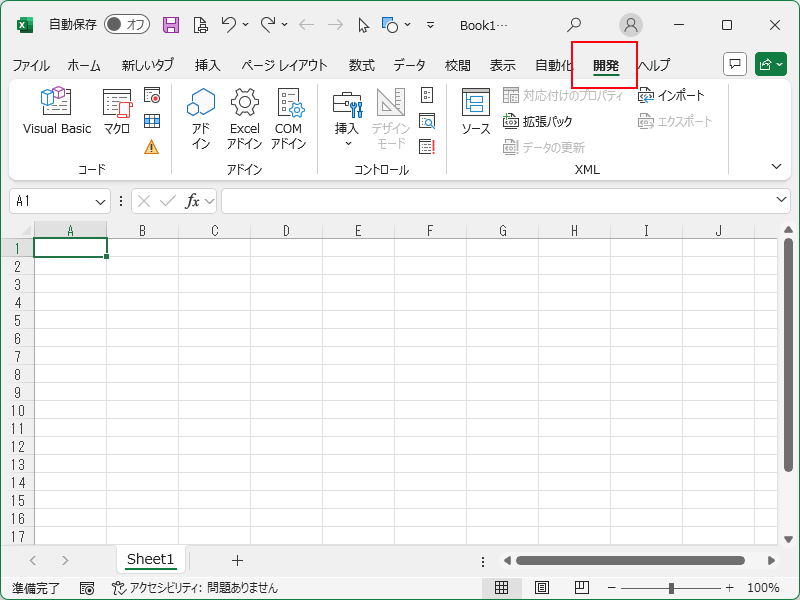Viewport: 800px width, 600px height.
Task: Switch to Normal view
Action: (502, 588)
